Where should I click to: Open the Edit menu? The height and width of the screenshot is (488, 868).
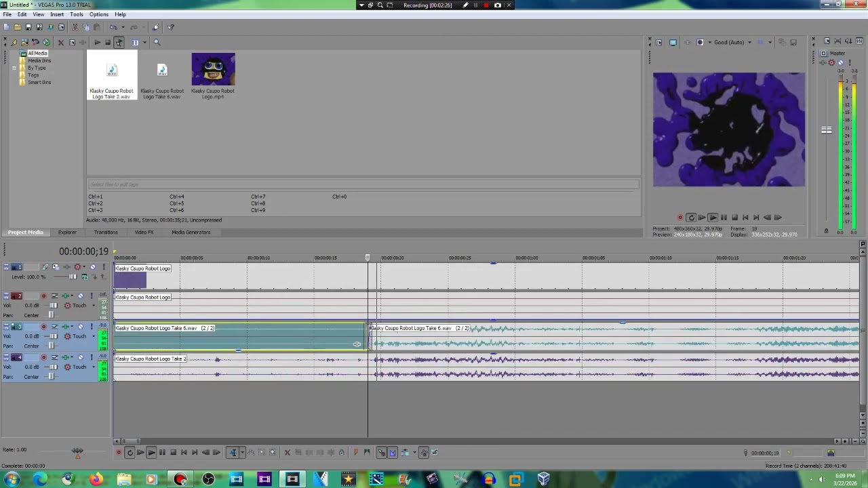(22, 14)
